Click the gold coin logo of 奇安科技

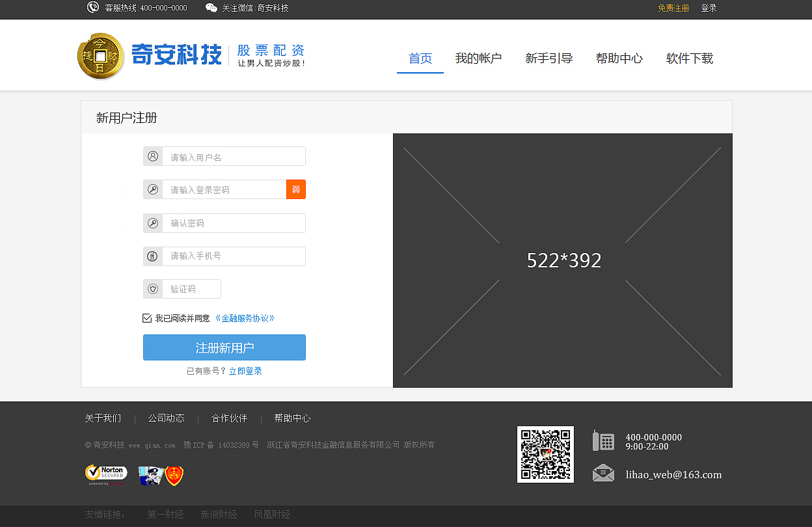[101, 55]
